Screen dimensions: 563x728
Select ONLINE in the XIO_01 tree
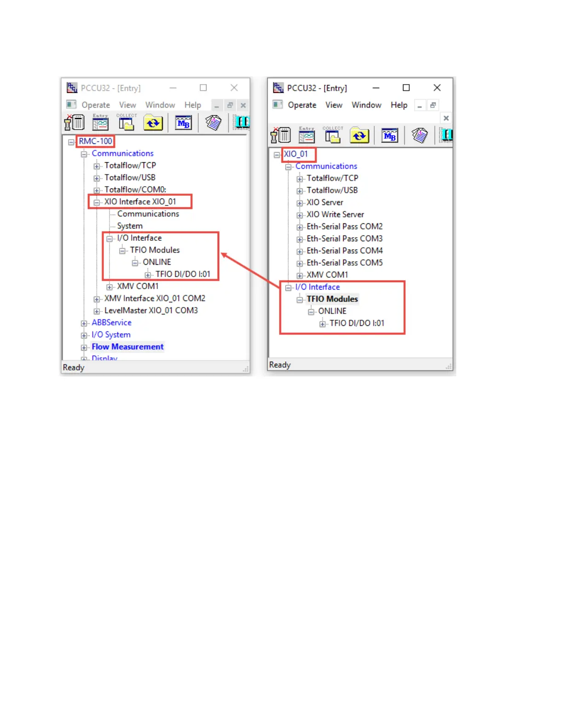click(332, 311)
